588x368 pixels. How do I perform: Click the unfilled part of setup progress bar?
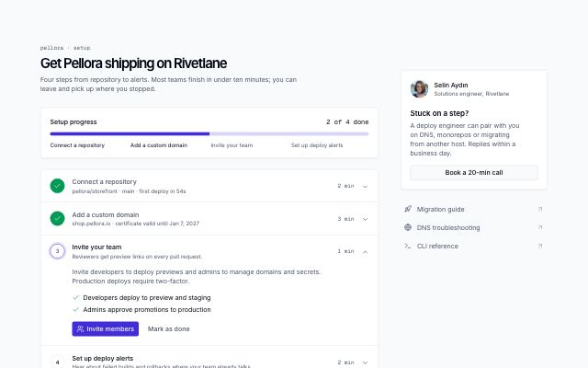289,133
